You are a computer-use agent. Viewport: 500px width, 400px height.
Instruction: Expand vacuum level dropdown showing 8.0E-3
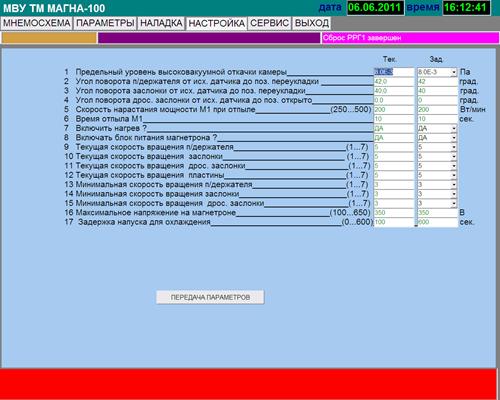tap(454, 72)
